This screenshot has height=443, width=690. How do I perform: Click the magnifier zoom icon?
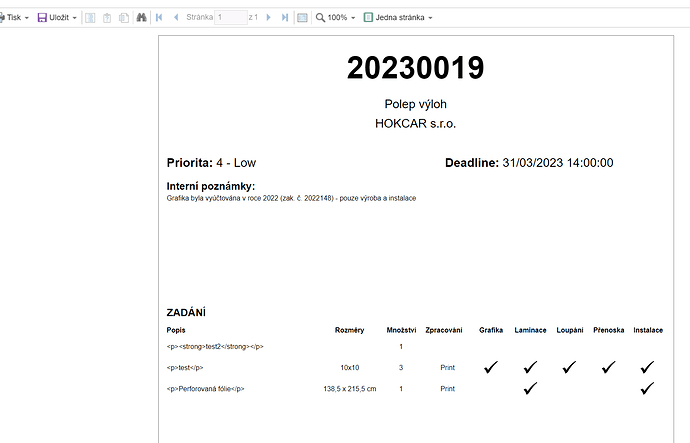coord(320,18)
